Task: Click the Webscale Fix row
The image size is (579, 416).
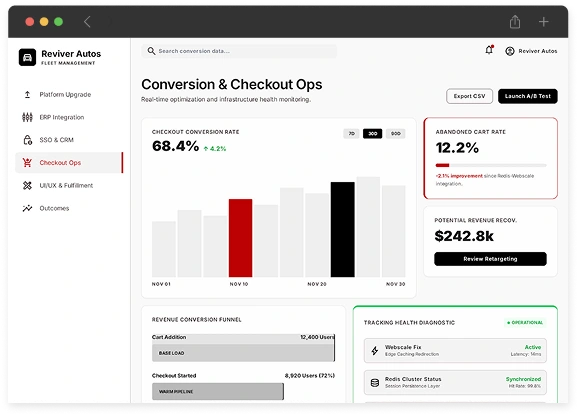Action: [455, 351]
